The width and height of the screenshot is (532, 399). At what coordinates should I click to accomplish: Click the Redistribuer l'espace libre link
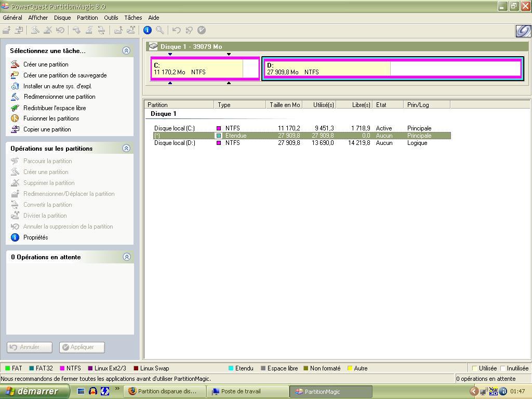(x=55, y=108)
